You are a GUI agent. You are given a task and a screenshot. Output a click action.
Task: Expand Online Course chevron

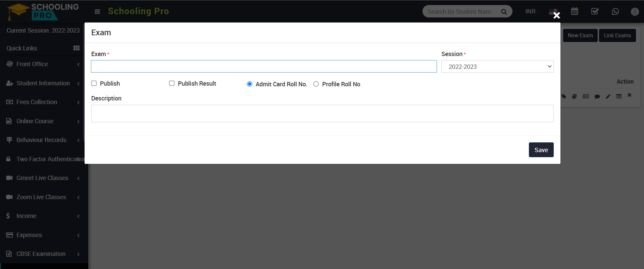pos(79,121)
